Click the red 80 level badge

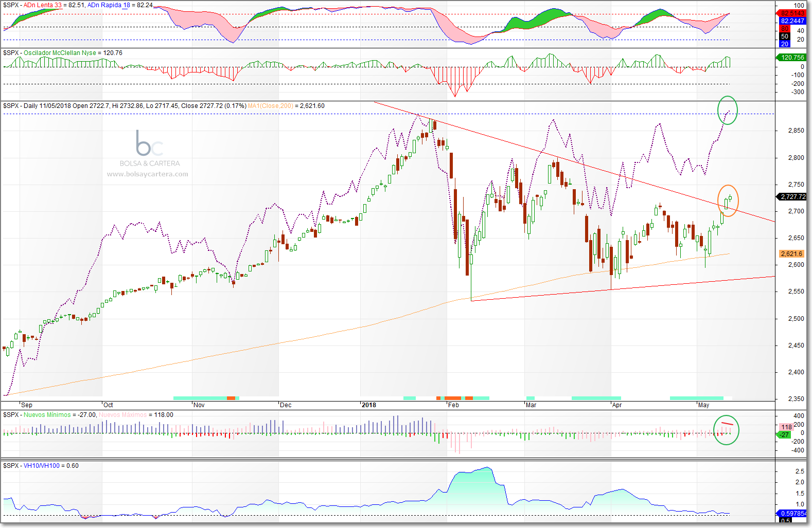pyautogui.click(x=785, y=29)
